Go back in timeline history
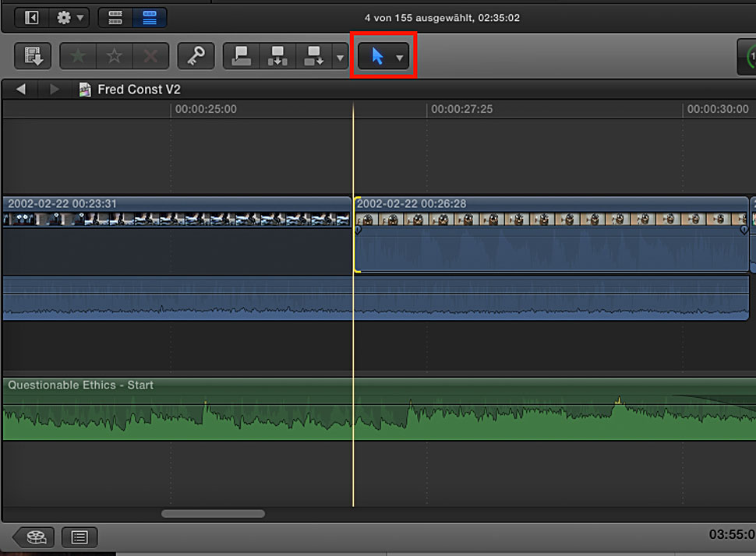The height and width of the screenshot is (556, 756). point(21,90)
